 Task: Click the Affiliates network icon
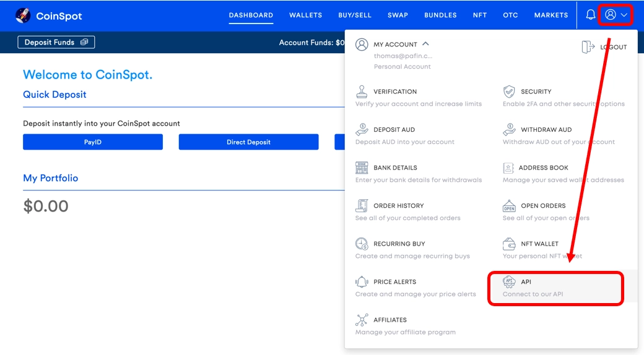click(362, 320)
